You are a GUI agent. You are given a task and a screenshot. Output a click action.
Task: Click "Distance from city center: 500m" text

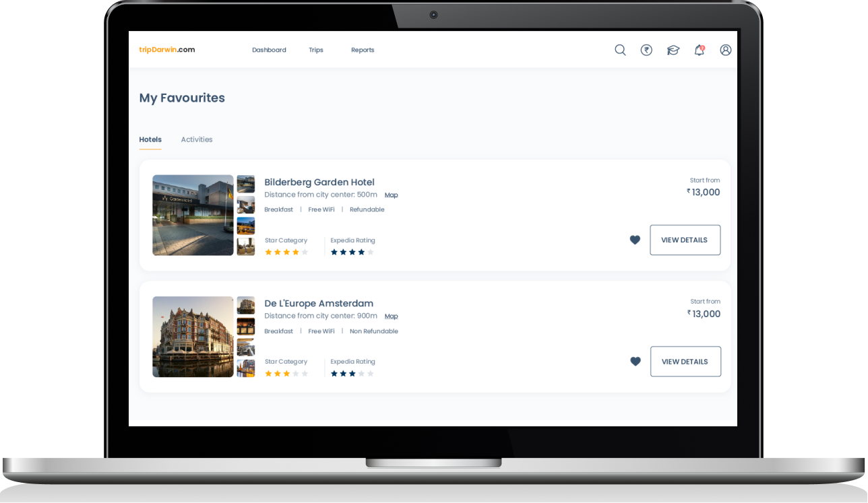(321, 195)
